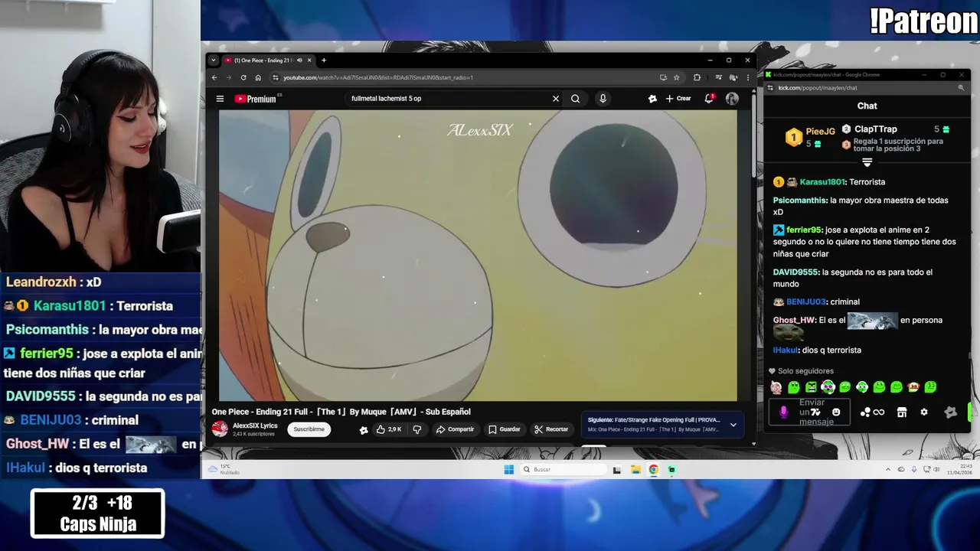The width and height of the screenshot is (980, 551).
Task: Open Kick chat settings gear
Action: 924,412
